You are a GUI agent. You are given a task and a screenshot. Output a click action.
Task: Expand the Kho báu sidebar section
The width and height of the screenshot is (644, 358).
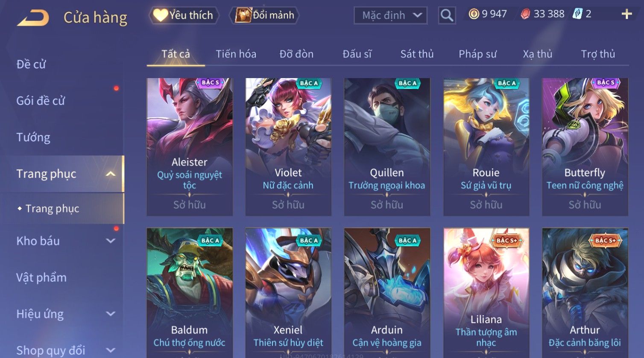(111, 241)
